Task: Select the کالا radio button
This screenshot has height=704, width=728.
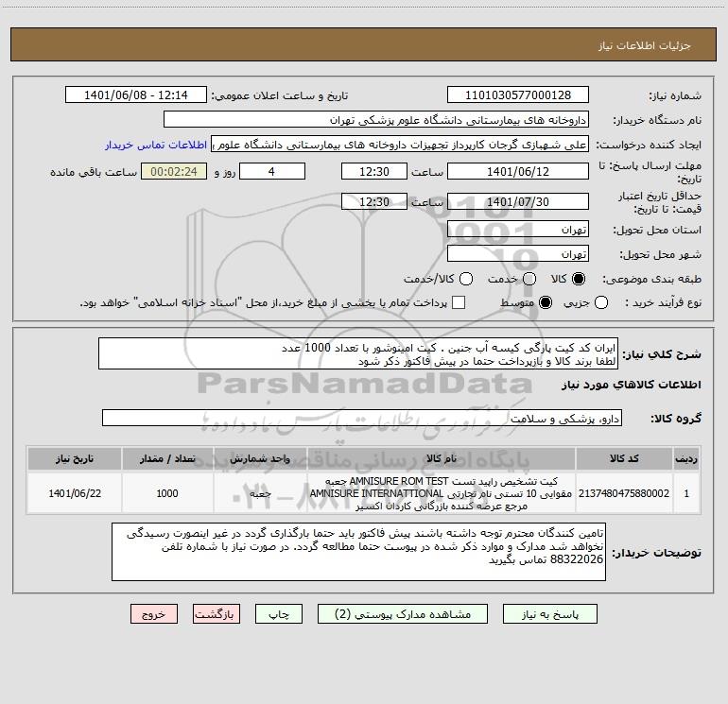Action: pos(579,279)
